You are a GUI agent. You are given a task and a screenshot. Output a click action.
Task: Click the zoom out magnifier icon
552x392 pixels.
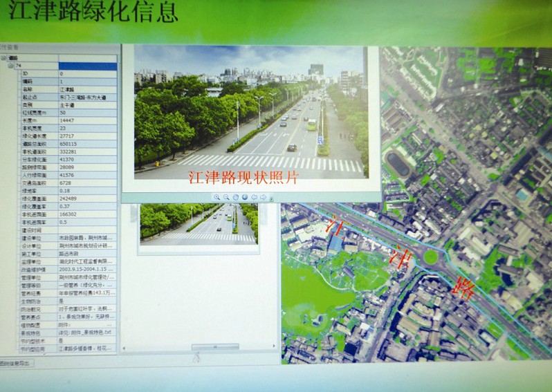pyautogui.click(x=226, y=197)
